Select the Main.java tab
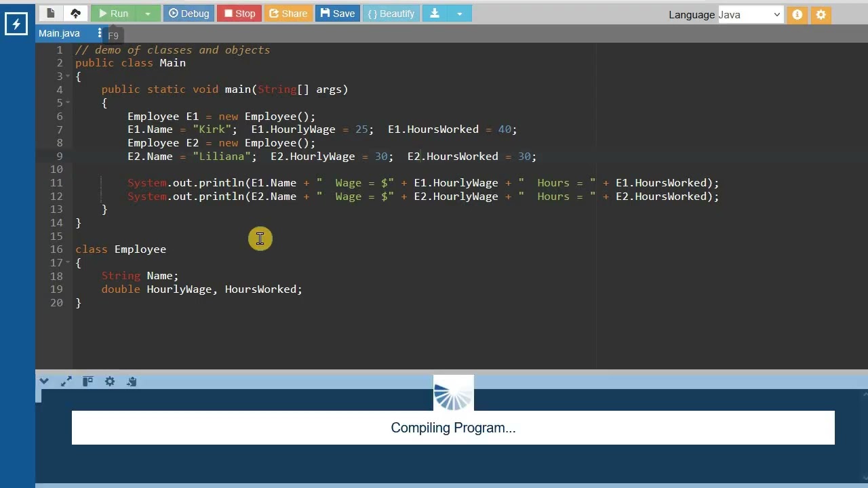 pyautogui.click(x=59, y=33)
